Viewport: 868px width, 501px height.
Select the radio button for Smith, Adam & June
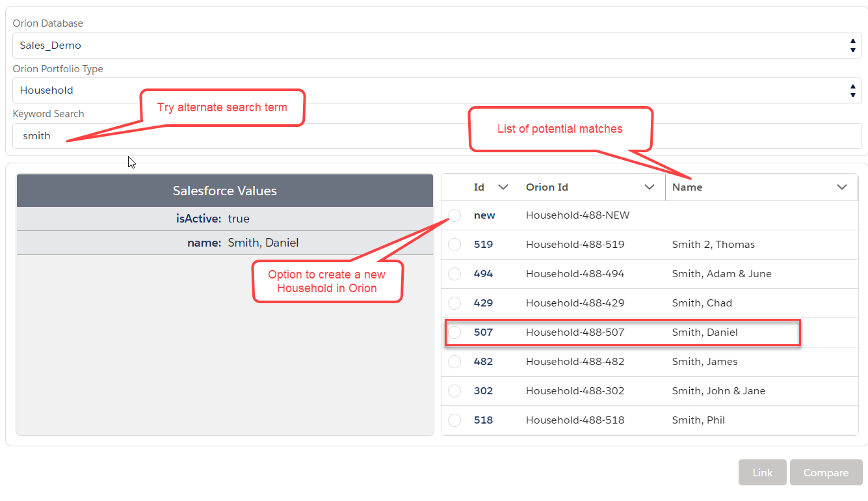pyautogui.click(x=454, y=274)
